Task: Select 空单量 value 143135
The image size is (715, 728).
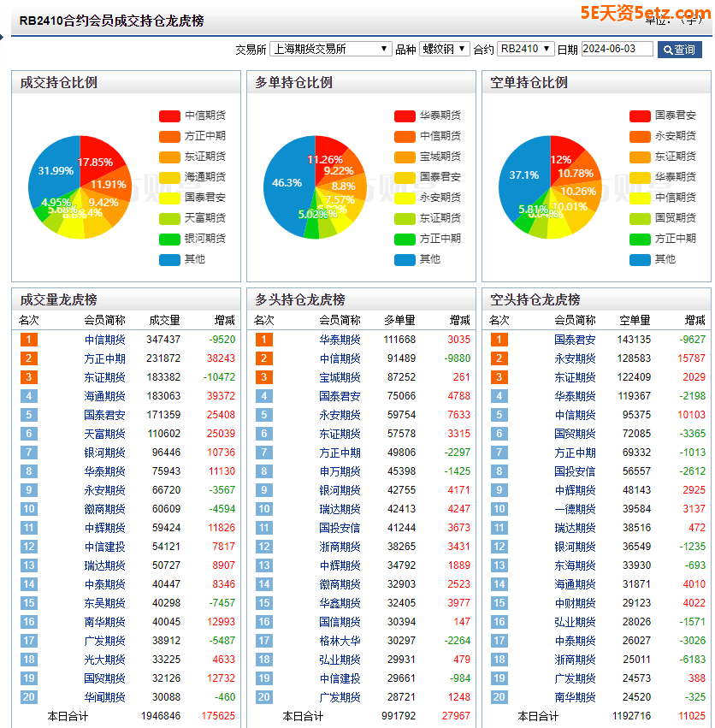Action: coord(634,340)
